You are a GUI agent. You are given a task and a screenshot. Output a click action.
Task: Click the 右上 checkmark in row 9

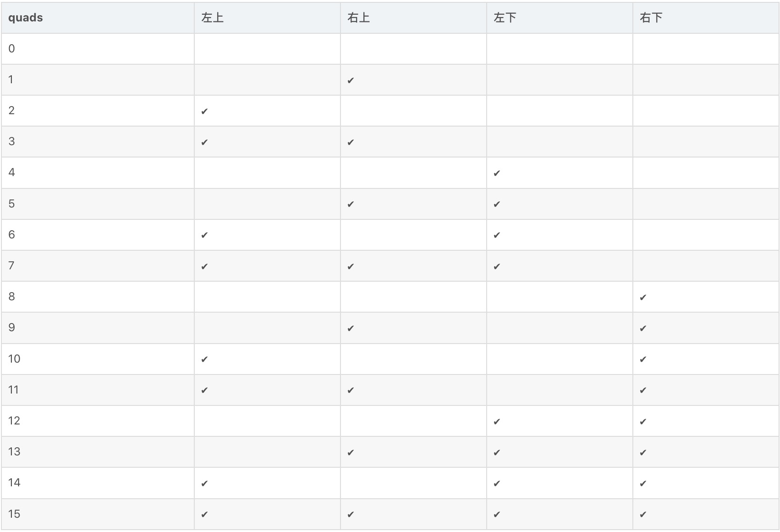coord(351,328)
